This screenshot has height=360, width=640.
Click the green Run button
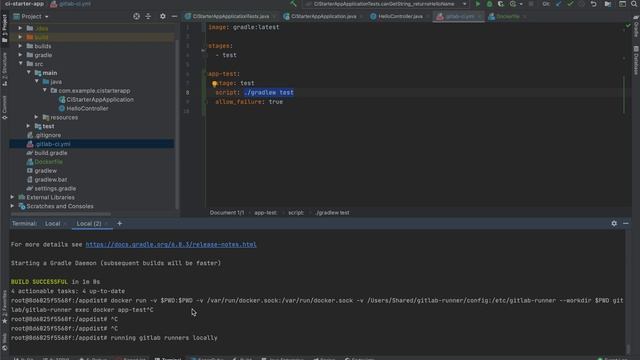[478, 4]
